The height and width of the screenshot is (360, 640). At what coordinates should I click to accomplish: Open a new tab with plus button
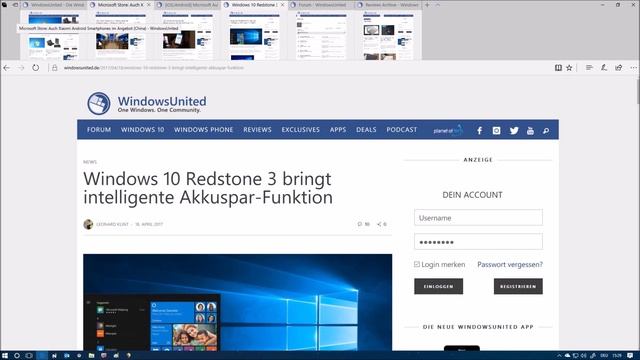pos(427,5)
